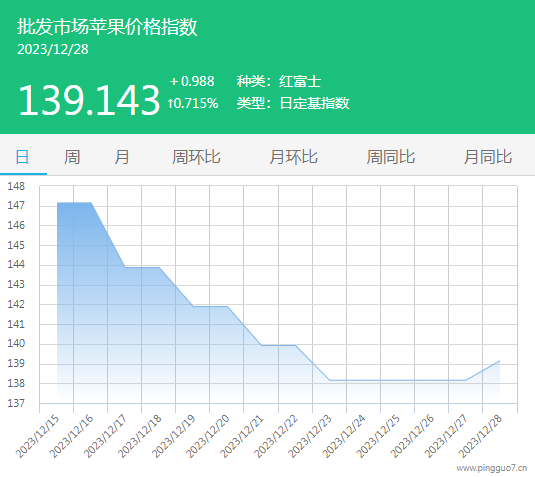Switch to 月环比 comparison

[293, 157]
